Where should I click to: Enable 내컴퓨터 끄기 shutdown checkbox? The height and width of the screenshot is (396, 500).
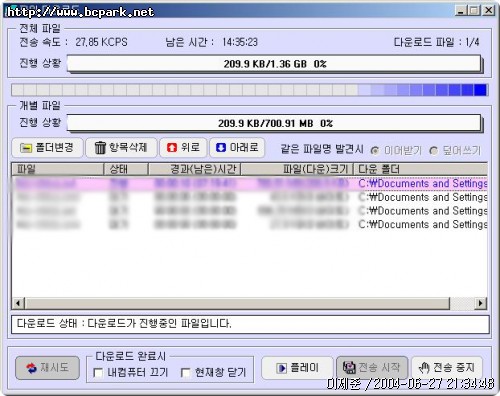[x=98, y=372]
